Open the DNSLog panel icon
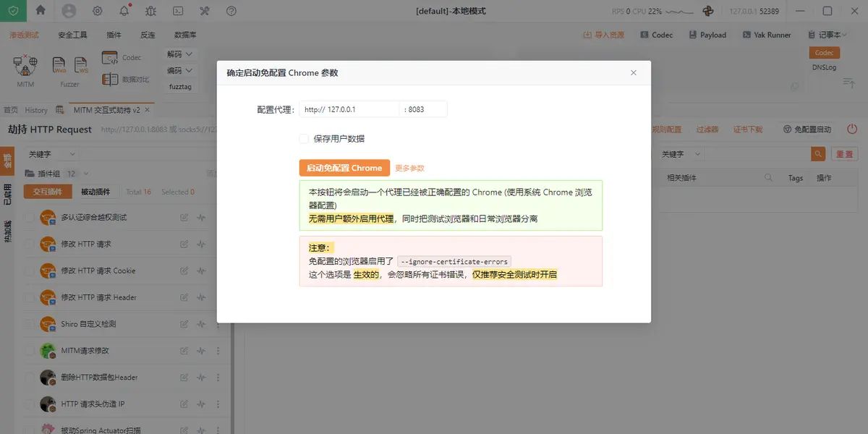 [x=825, y=67]
